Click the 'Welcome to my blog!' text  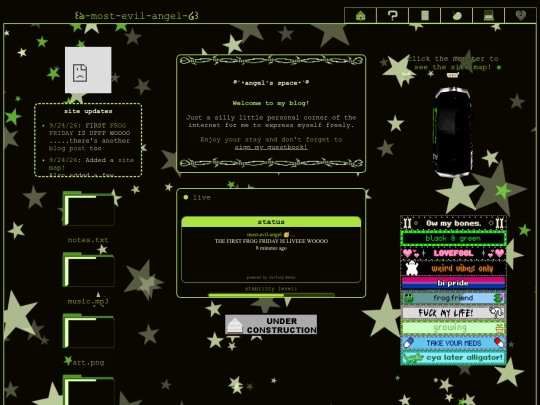[271, 103]
